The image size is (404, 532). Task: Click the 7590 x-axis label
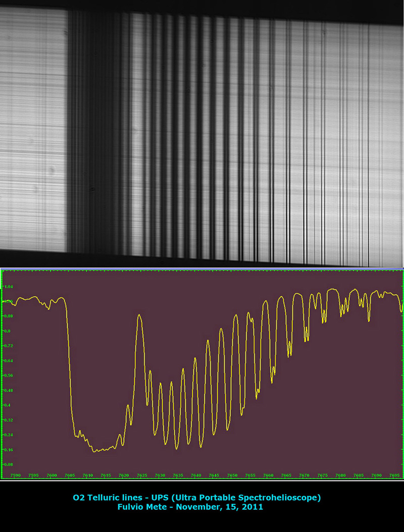tap(16, 475)
